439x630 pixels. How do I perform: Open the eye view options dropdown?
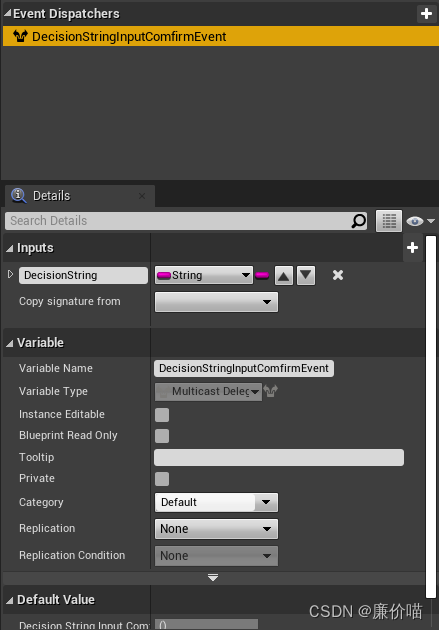pyautogui.click(x=420, y=221)
